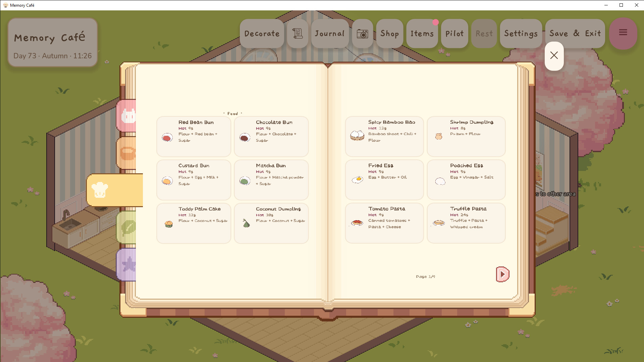
Task: Click the Chocolate Bun plate icon
Action: pyautogui.click(x=245, y=137)
